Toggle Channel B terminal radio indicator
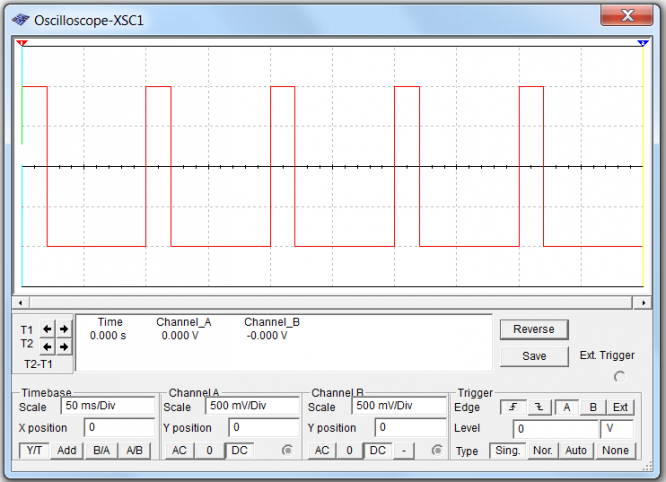Screen dimensions: 666x482 pos(437,450)
